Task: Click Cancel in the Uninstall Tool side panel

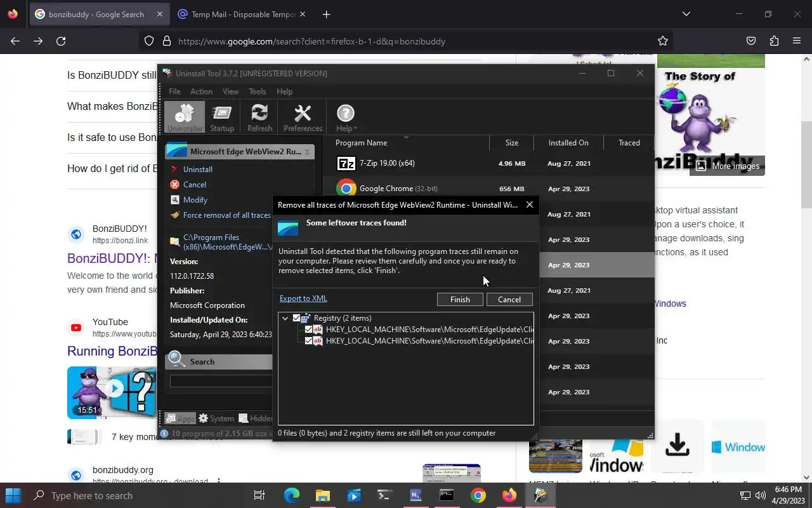Action: [x=194, y=185]
